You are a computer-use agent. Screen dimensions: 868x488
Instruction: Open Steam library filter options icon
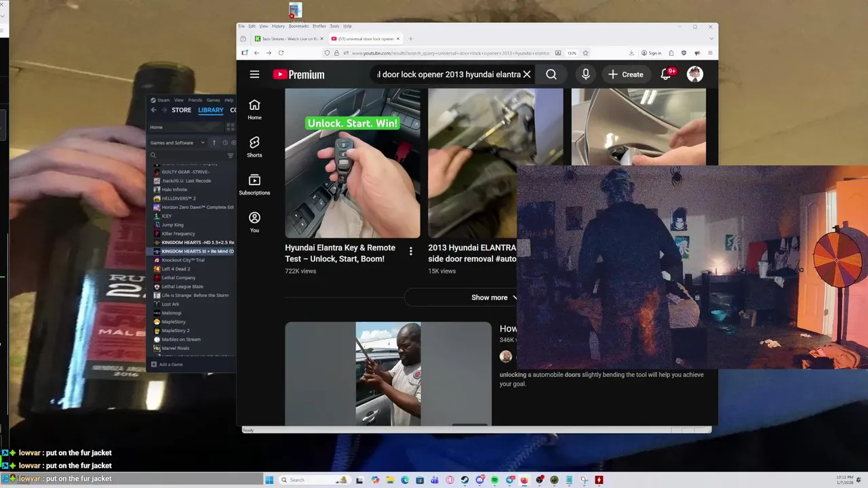click(x=231, y=155)
